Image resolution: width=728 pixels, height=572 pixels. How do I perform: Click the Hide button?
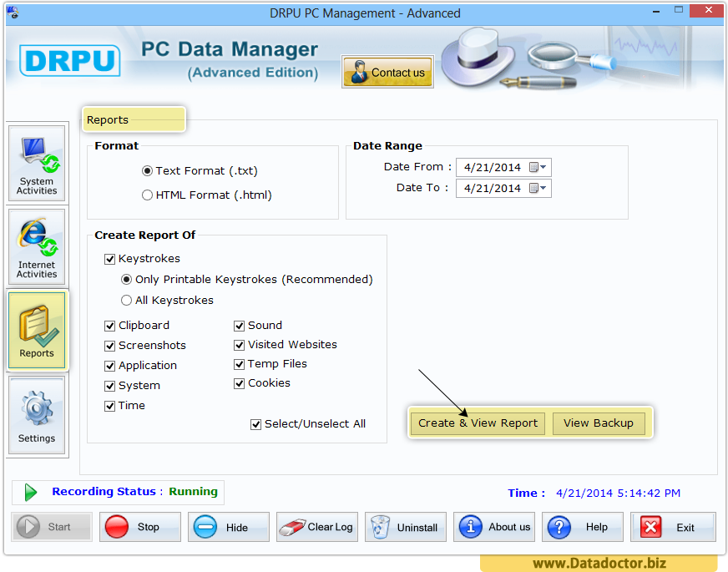[x=229, y=527]
